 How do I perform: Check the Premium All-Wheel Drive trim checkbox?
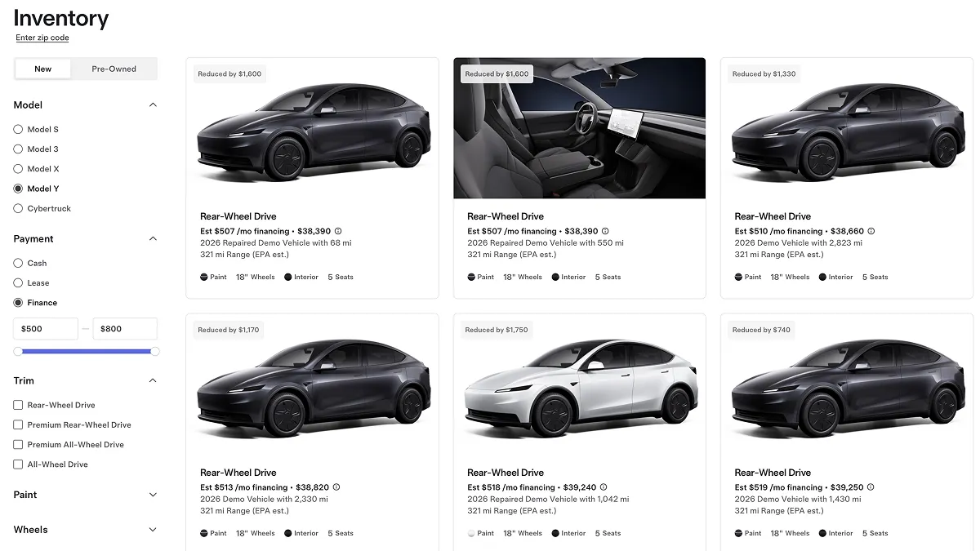point(17,444)
